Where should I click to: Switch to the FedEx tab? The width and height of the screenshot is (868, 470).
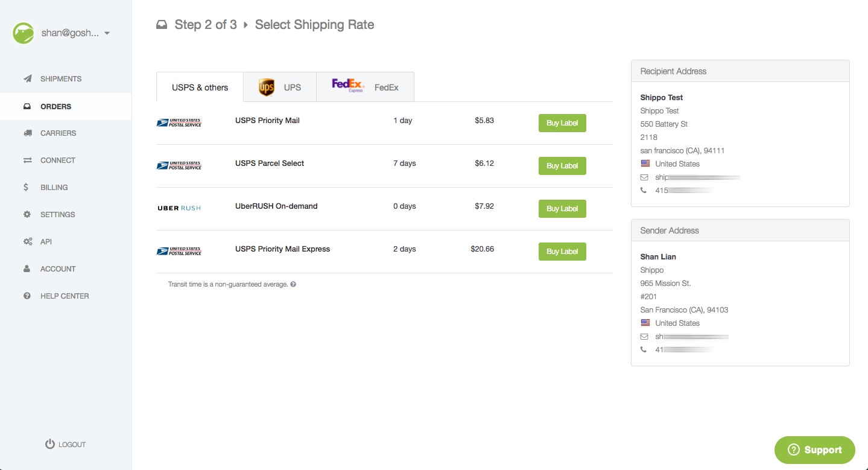[x=365, y=87]
